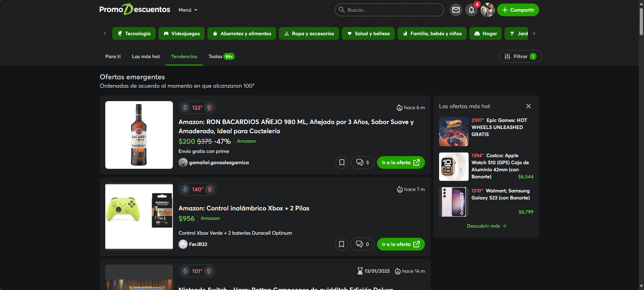Select the Tendencias tab
The image size is (644, 290).
[x=184, y=56]
